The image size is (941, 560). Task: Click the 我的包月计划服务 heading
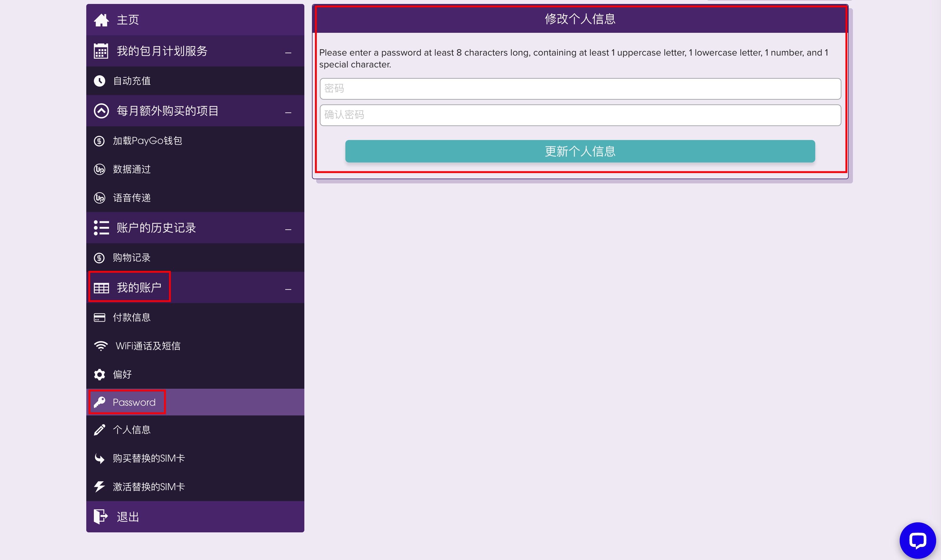162,51
